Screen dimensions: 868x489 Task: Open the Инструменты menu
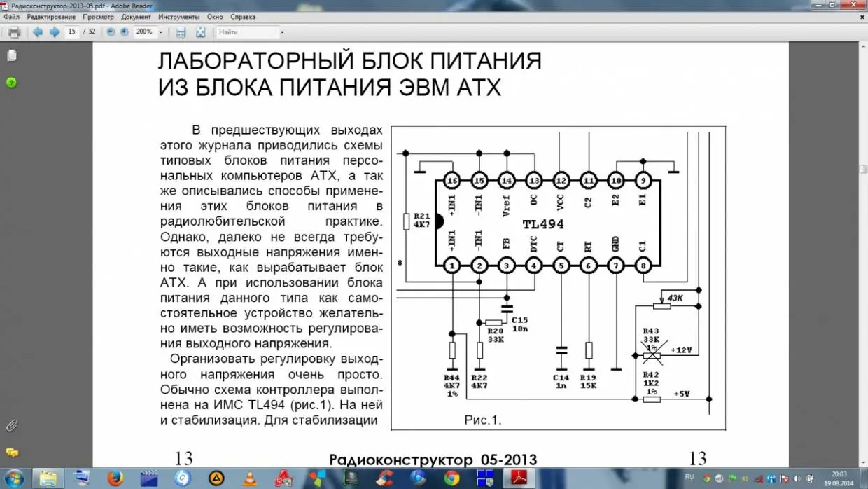[178, 16]
